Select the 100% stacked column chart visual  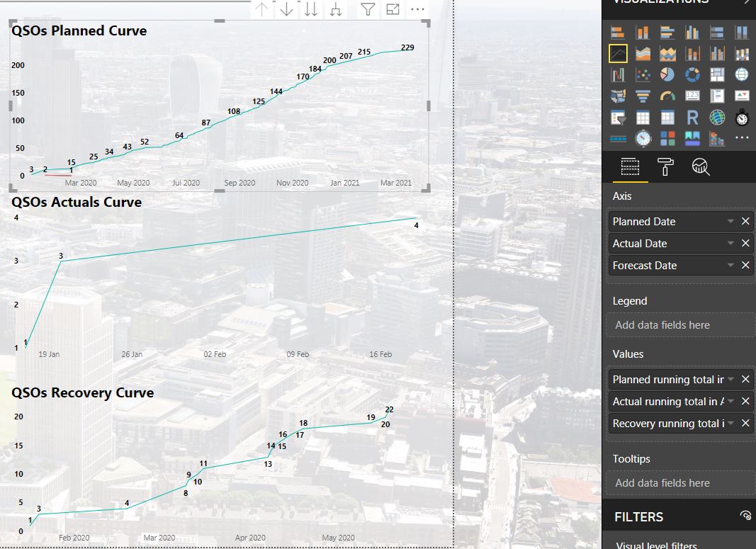tap(742, 33)
